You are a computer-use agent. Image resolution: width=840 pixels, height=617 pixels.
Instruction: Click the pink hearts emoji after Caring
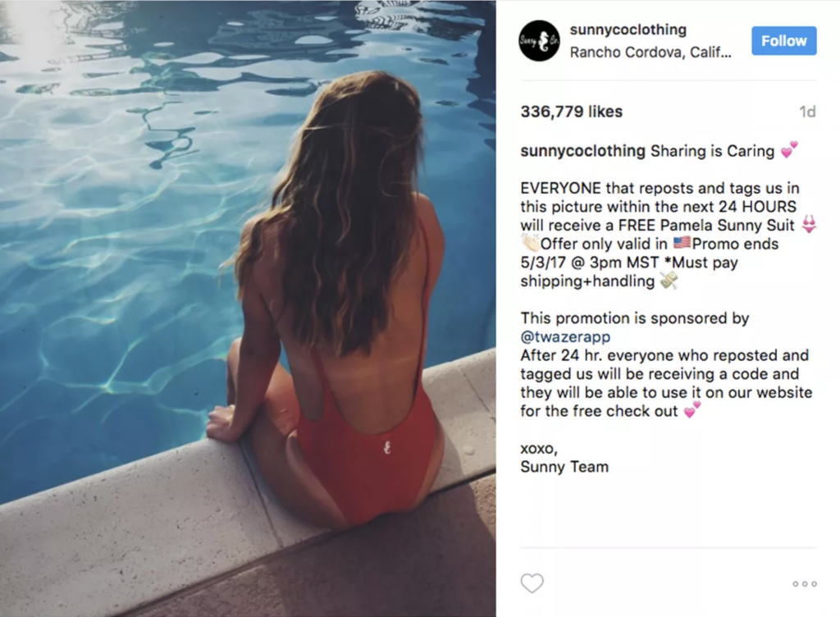[788, 149]
